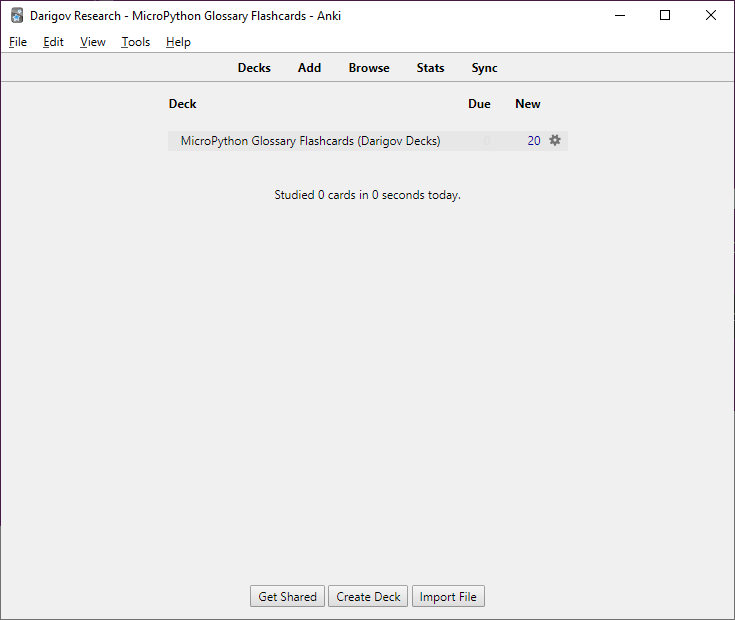
Task: Open the View menu
Action: coord(93,42)
